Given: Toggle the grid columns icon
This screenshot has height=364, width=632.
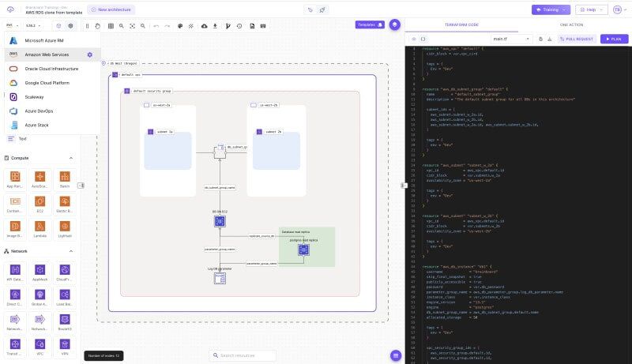Looking at the screenshot, I should click(x=111, y=26).
